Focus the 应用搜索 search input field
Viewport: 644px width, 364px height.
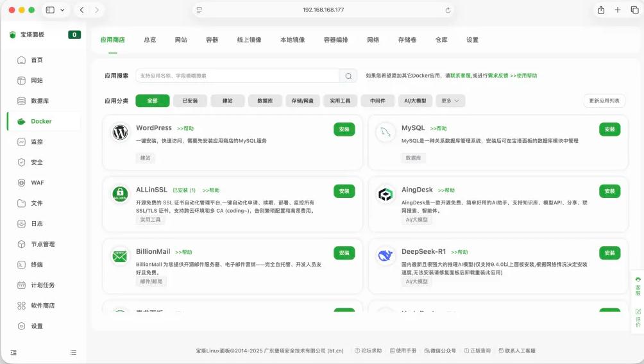point(237,76)
